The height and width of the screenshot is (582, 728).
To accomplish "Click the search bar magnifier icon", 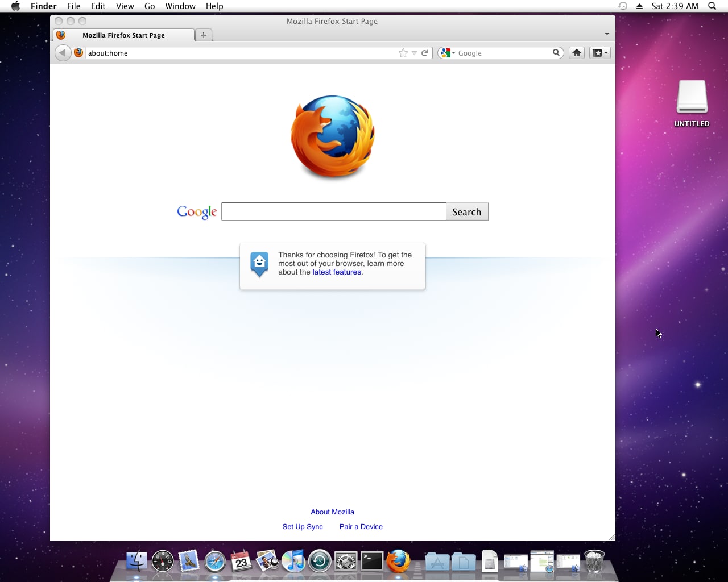I will 556,52.
